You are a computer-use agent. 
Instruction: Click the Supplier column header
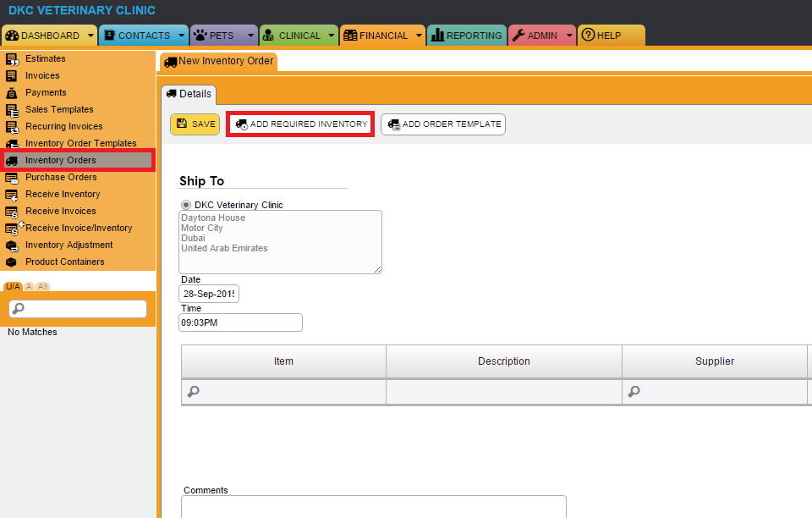click(715, 361)
